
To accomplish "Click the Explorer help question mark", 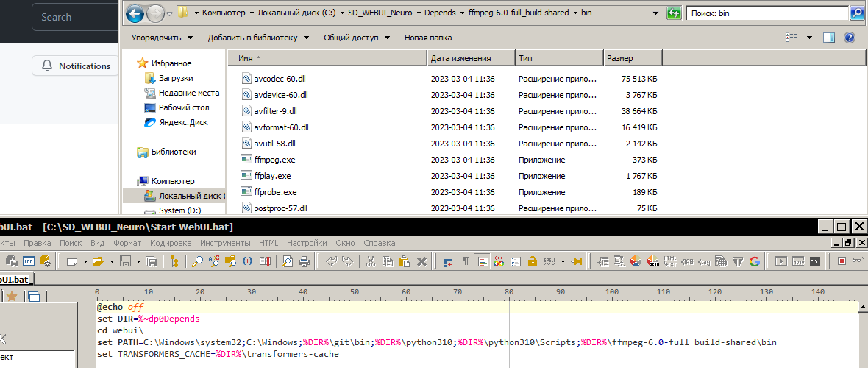I will [x=849, y=38].
